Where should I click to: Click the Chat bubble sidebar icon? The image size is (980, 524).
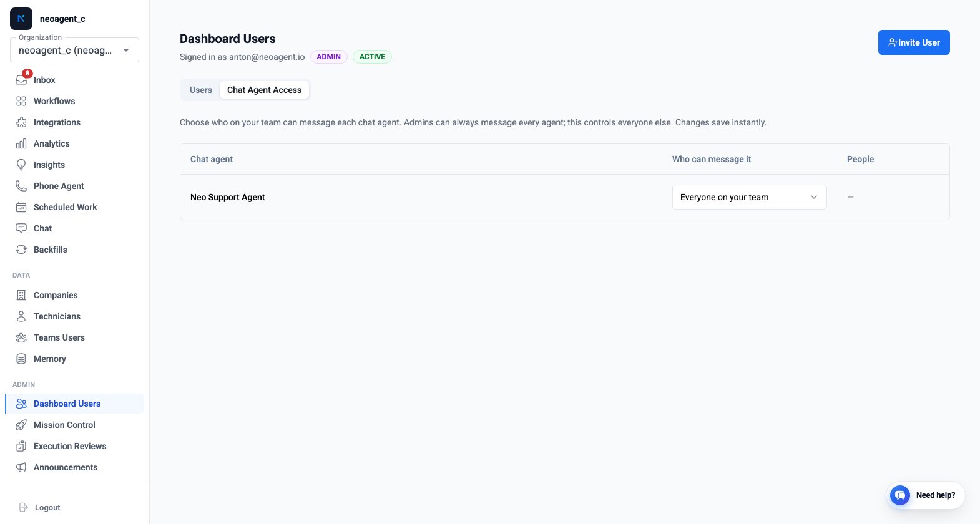pos(21,228)
